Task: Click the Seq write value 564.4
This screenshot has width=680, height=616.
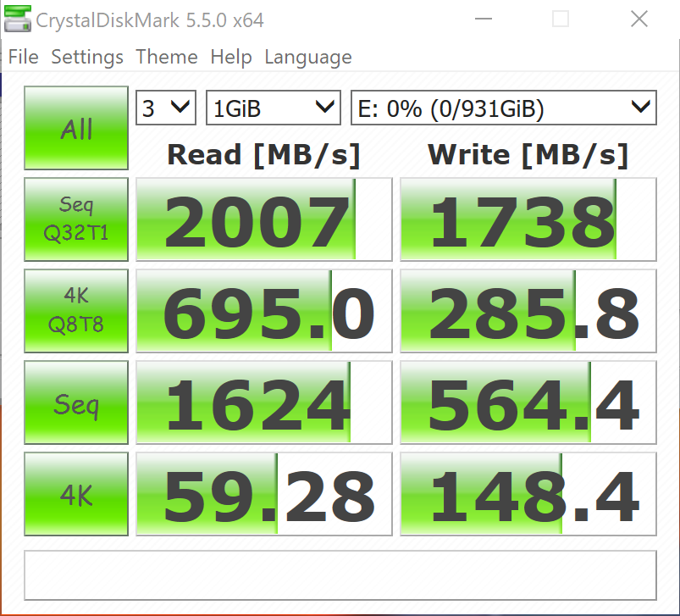Action: coord(528,402)
